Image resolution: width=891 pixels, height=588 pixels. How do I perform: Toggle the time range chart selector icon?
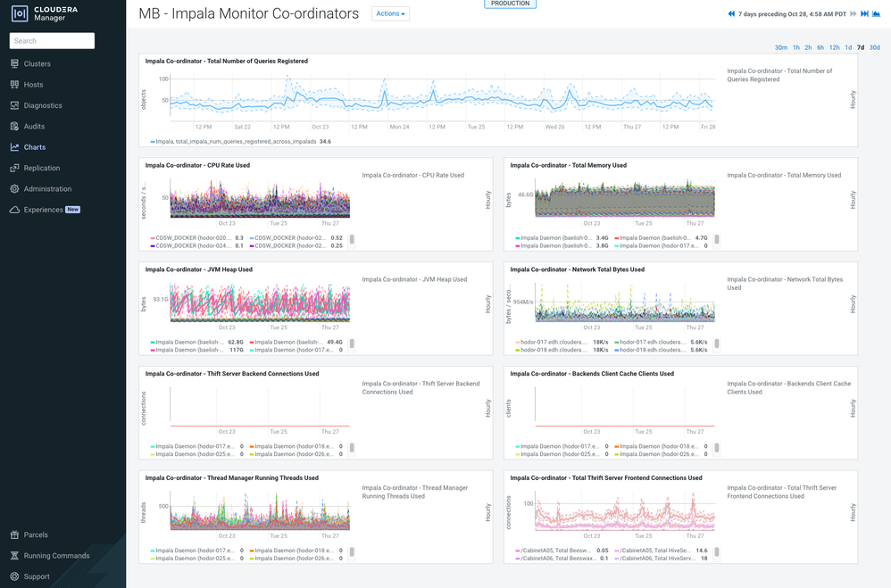876,13
